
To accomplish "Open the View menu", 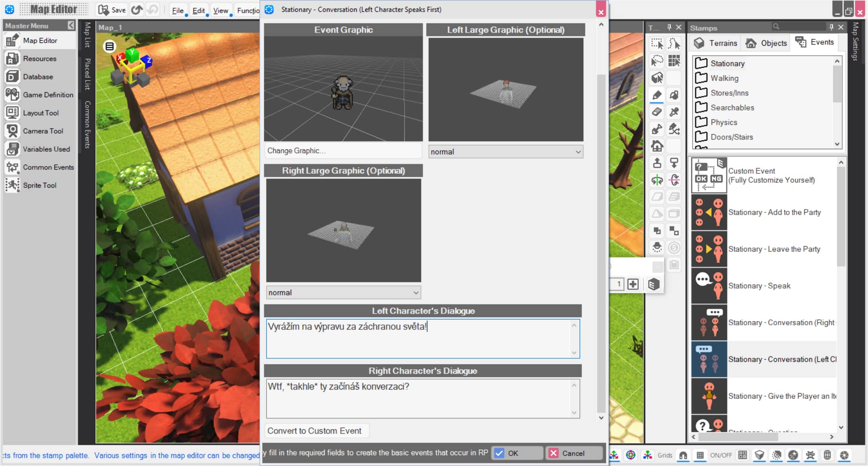I will 221,10.
